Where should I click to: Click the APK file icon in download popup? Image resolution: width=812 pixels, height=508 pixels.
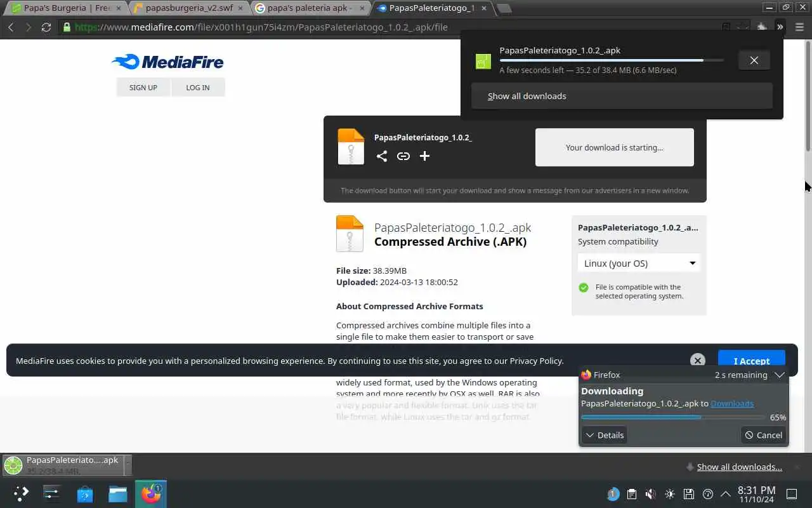point(483,61)
